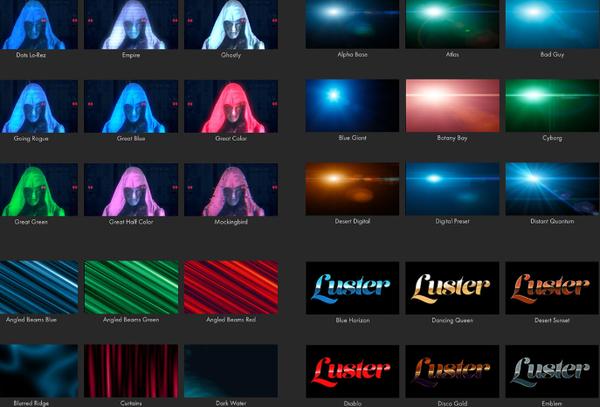Select the Blue Giant flare thumbnail
The image size is (600, 407).
click(352, 106)
